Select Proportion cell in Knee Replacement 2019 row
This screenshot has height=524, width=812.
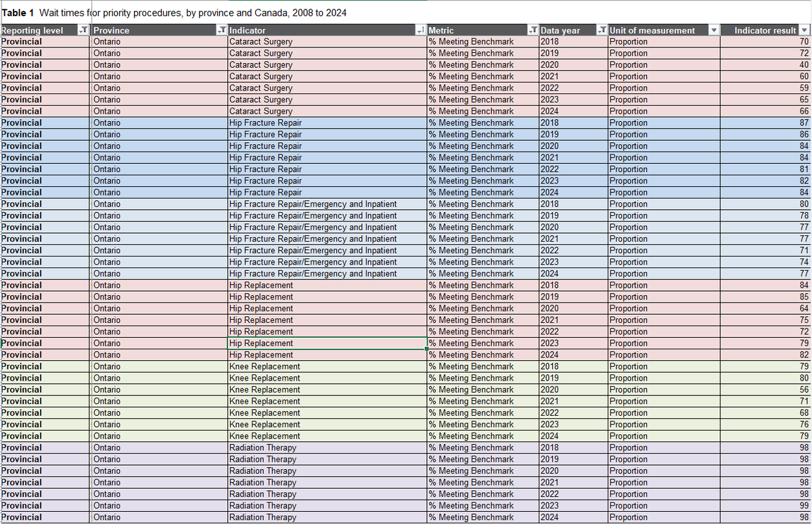(x=664, y=378)
